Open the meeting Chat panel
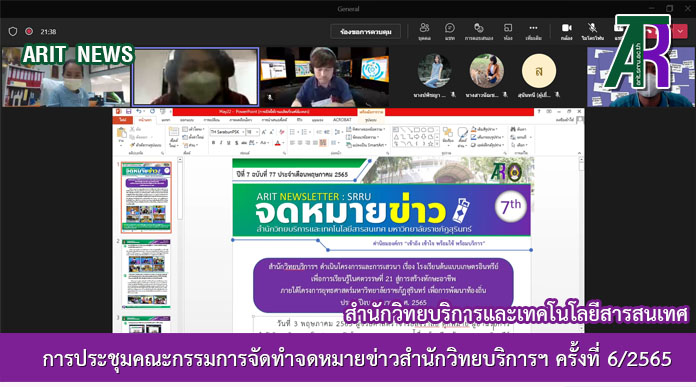 pos(450,32)
